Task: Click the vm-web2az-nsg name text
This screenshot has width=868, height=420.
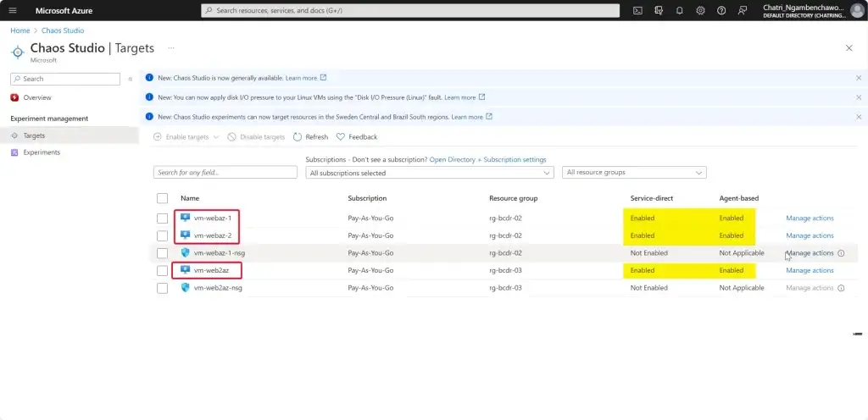Action: [218, 288]
